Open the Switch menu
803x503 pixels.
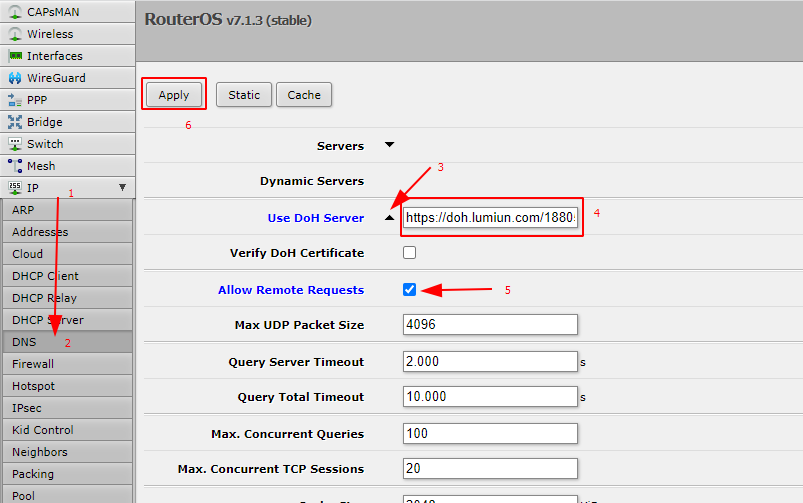(68, 144)
